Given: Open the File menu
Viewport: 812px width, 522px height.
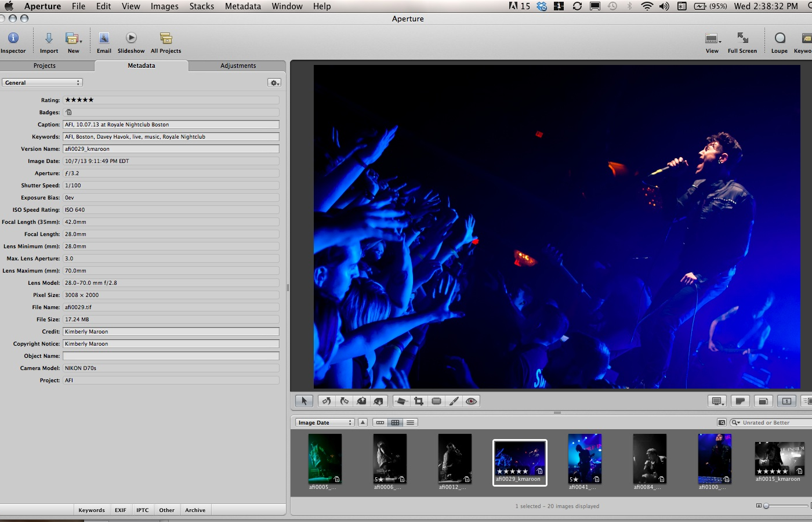Looking at the screenshot, I should coord(78,6).
